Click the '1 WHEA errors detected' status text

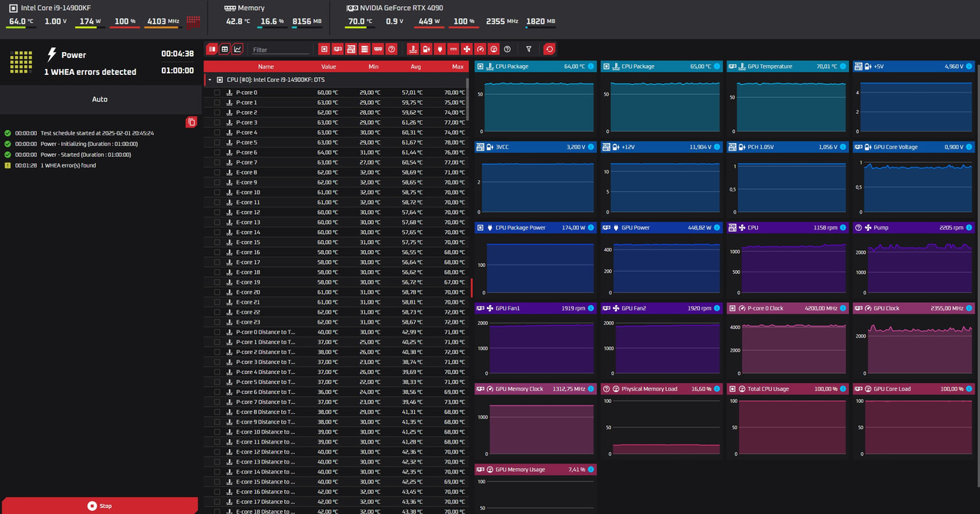pyautogui.click(x=90, y=72)
